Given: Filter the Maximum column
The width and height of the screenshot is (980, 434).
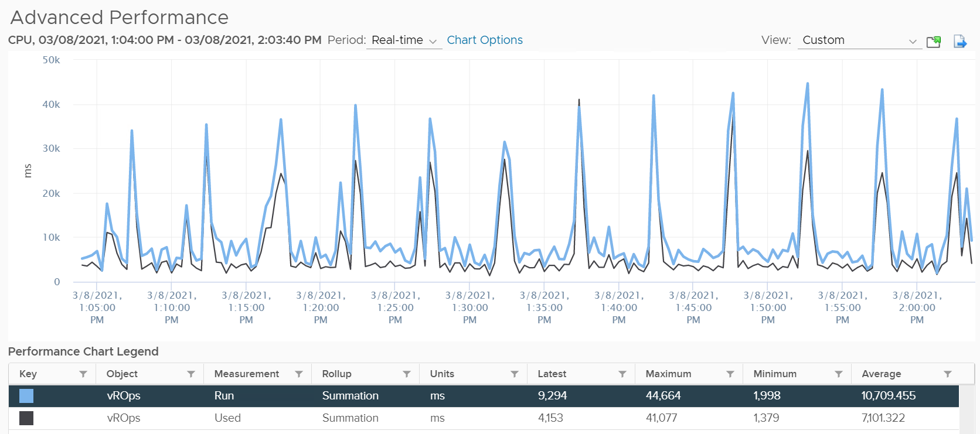Looking at the screenshot, I should click(x=730, y=374).
